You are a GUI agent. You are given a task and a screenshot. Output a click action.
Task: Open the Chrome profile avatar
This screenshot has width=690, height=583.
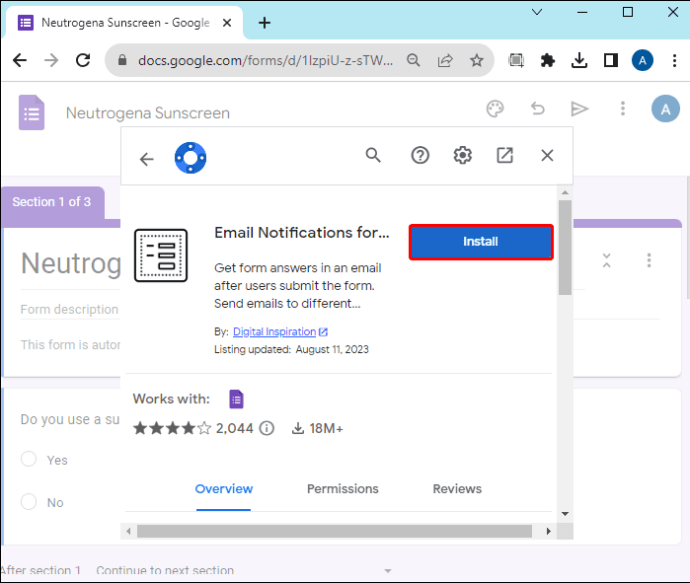click(642, 60)
